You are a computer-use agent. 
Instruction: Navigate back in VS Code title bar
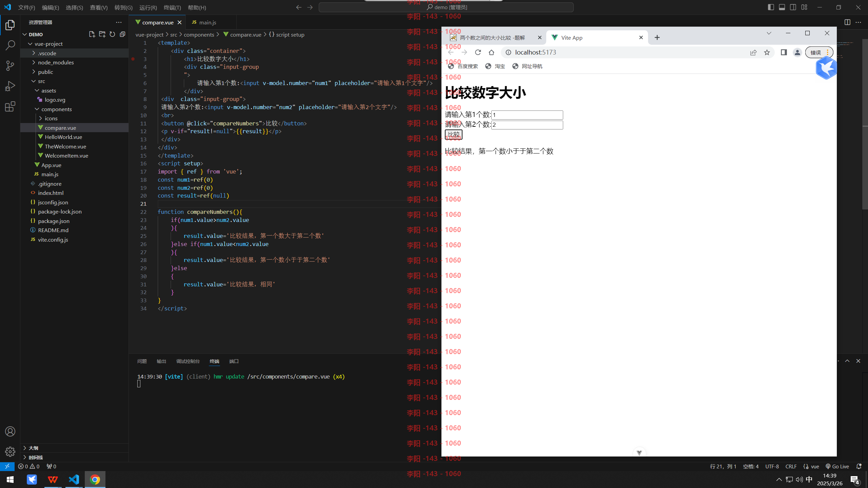(x=299, y=7)
